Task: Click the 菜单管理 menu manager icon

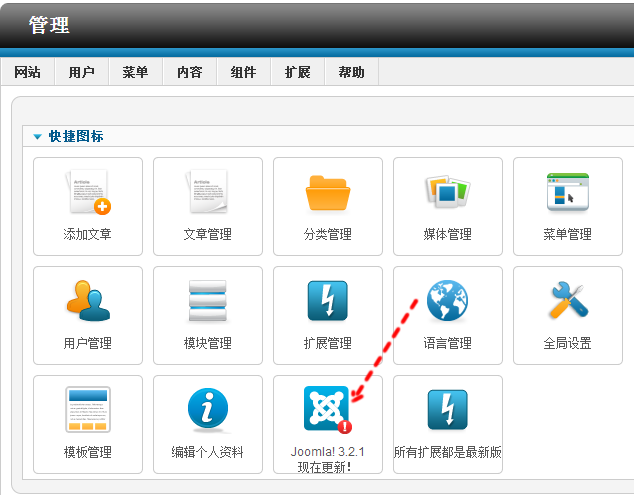Action: point(567,195)
